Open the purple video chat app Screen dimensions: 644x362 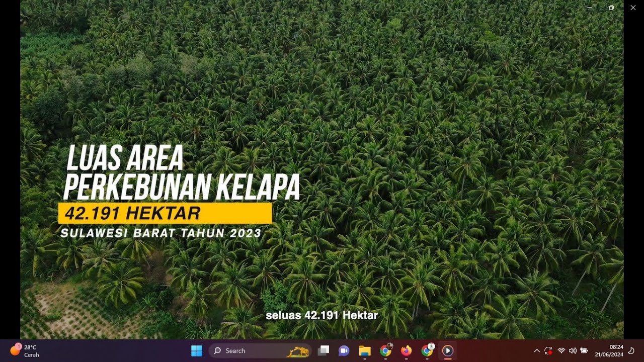click(x=344, y=350)
